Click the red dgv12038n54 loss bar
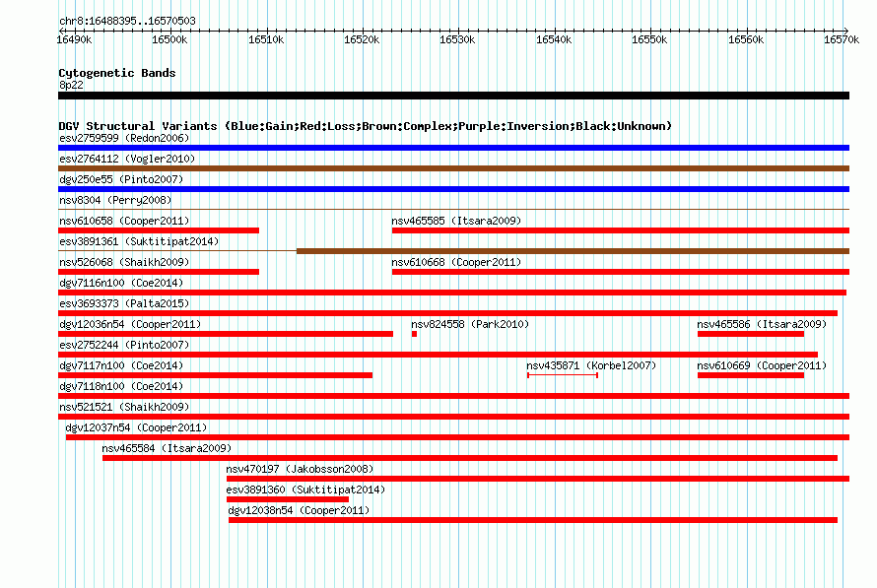The image size is (877, 588). point(533,520)
